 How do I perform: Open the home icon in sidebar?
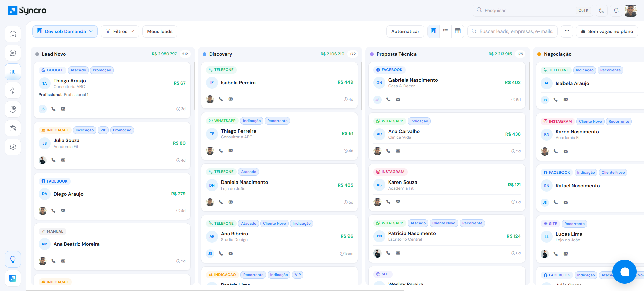point(13,34)
